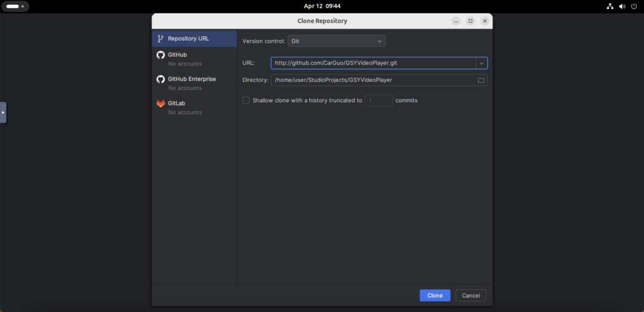Image resolution: width=644 pixels, height=312 pixels.
Task: Maximize the Clone Repository dialog
Action: (470, 21)
